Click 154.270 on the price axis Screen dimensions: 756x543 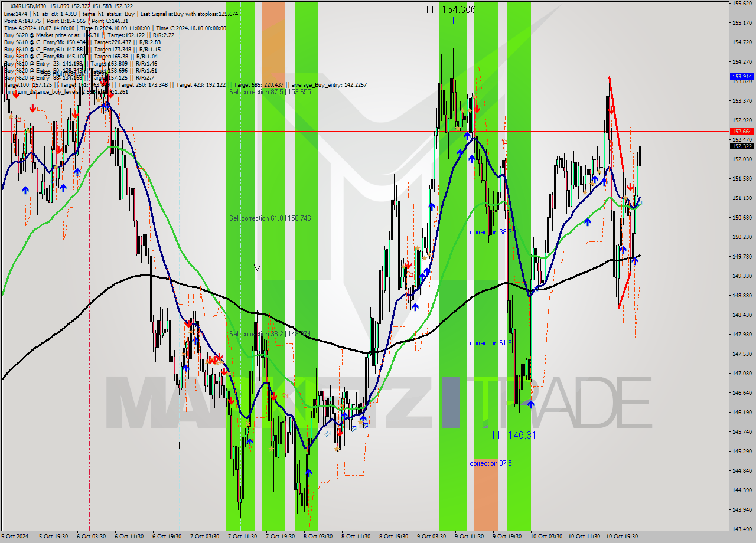[742, 62]
